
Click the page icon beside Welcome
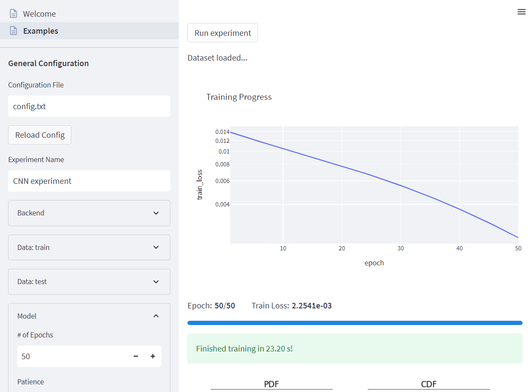tap(12, 13)
